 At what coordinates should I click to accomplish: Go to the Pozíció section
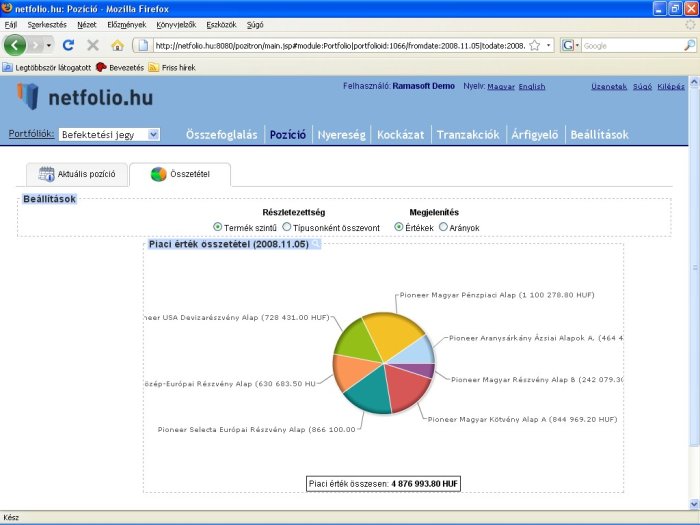coord(288,134)
